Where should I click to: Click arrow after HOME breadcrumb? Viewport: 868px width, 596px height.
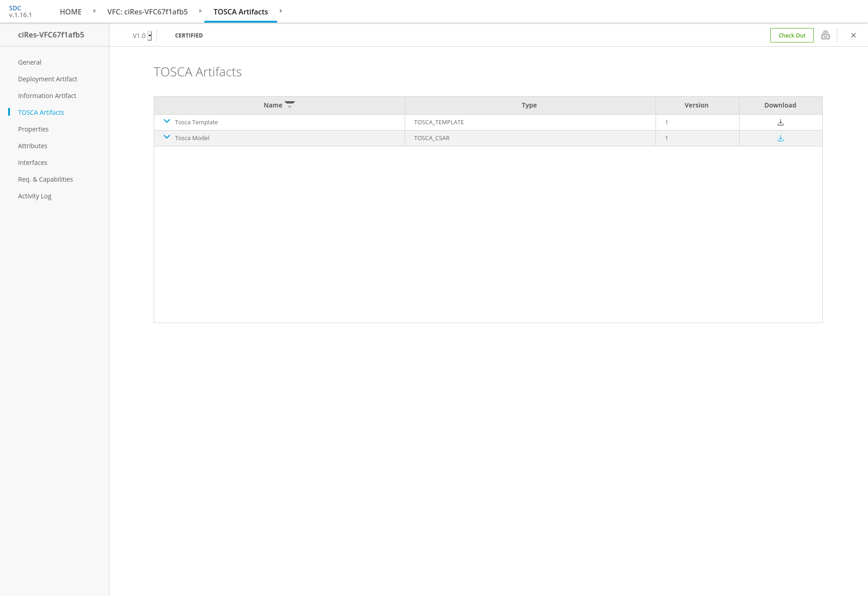pyautogui.click(x=94, y=11)
